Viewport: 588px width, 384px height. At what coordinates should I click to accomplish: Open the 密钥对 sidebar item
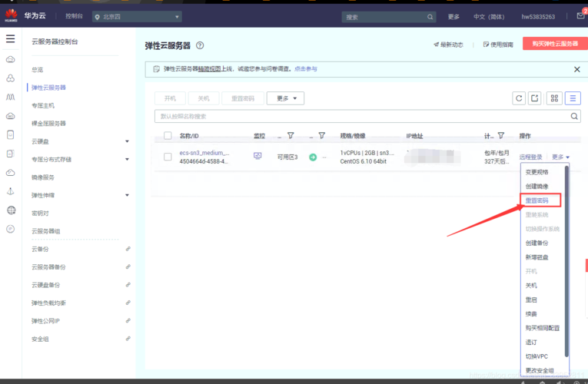coord(40,214)
